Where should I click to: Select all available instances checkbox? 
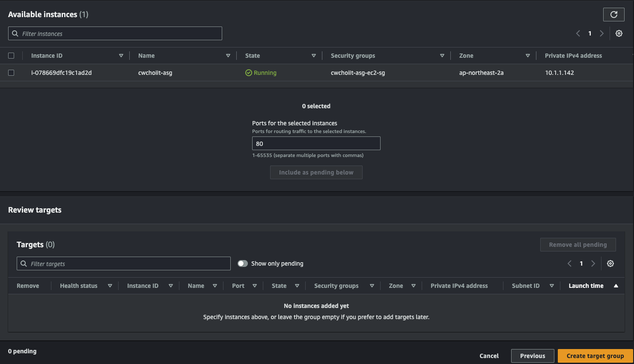[11, 56]
